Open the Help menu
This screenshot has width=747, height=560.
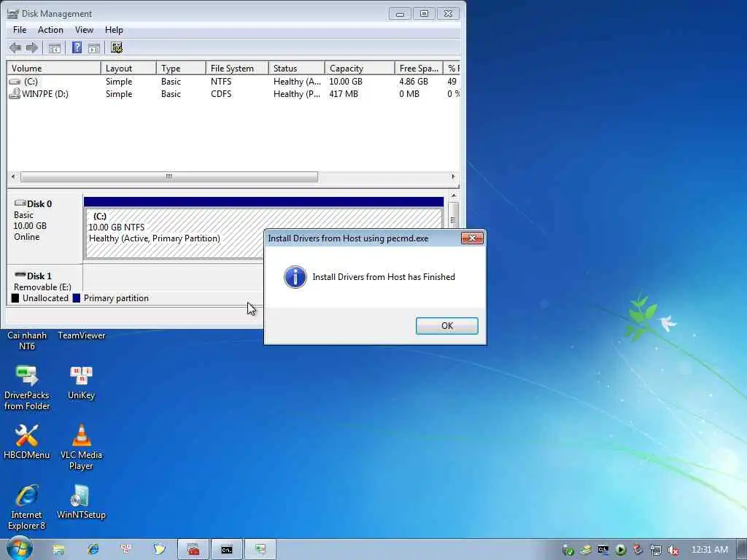[114, 29]
